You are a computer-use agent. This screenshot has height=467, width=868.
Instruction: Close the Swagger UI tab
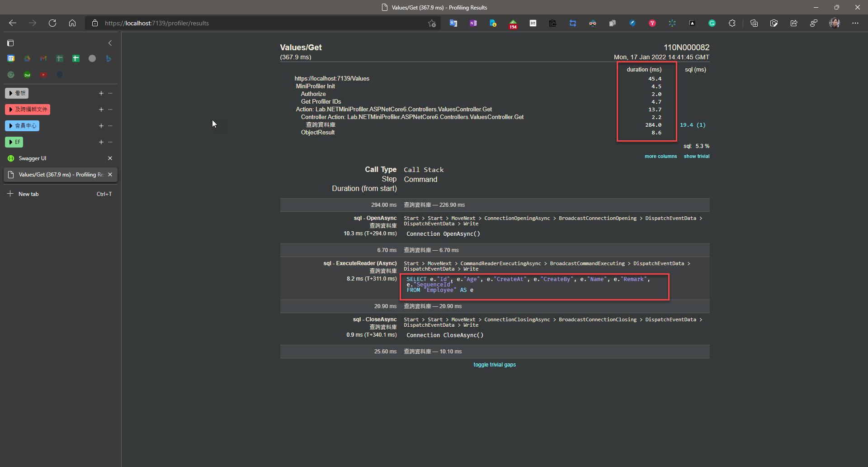pyautogui.click(x=110, y=158)
